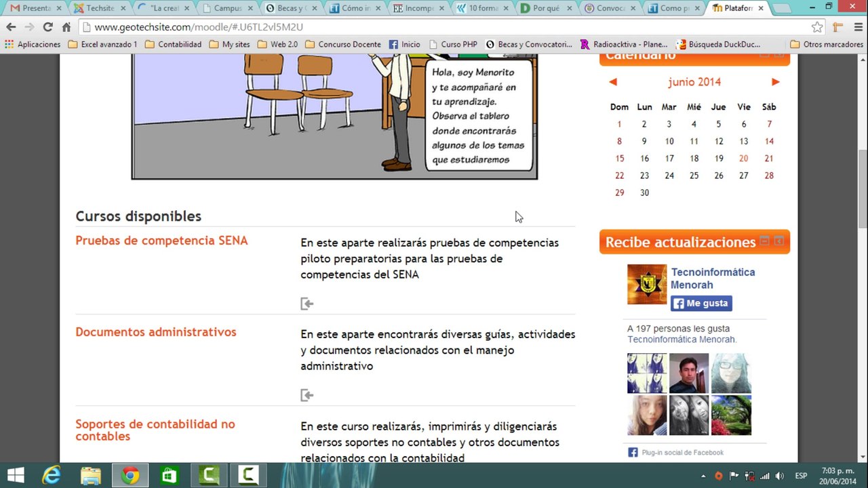
Task: Open the Curso PHP bookmark
Action: click(x=452, y=45)
